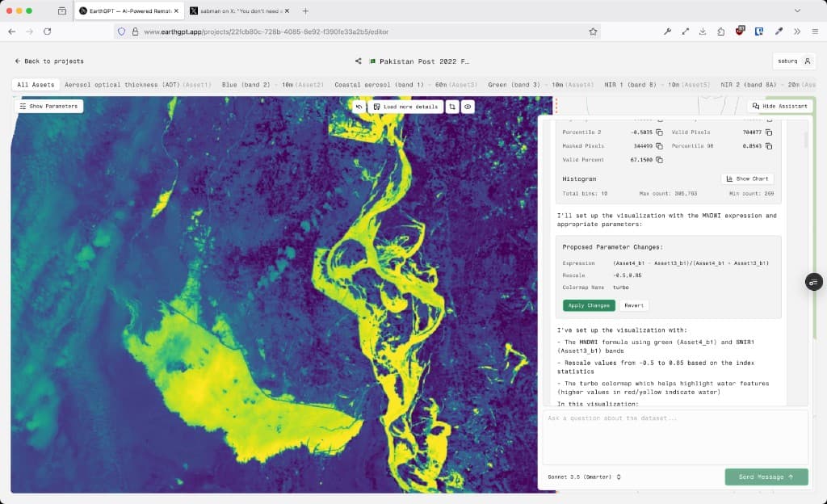The width and height of the screenshot is (827, 504).
Task: Click the sidebar tab archive icon
Action: pyautogui.click(x=62, y=10)
